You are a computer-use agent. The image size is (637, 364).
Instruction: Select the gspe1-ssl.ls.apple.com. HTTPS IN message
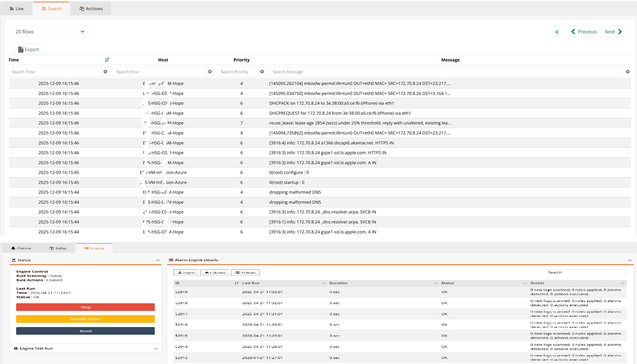[x=328, y=152]
